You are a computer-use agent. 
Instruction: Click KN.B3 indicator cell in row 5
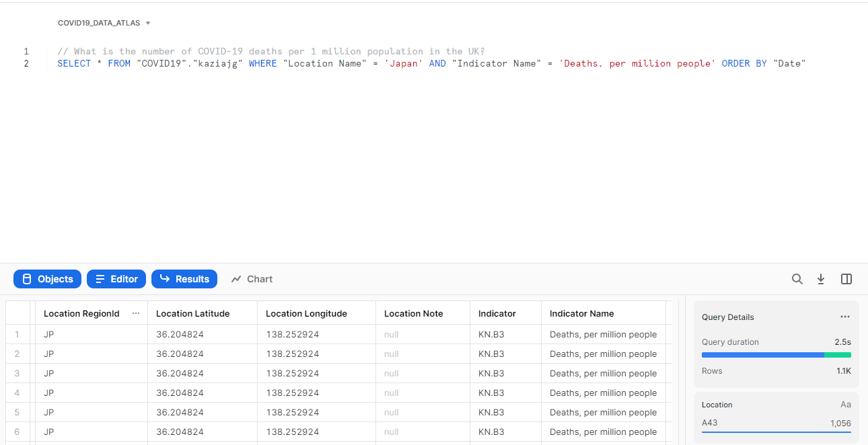(505, 412)
